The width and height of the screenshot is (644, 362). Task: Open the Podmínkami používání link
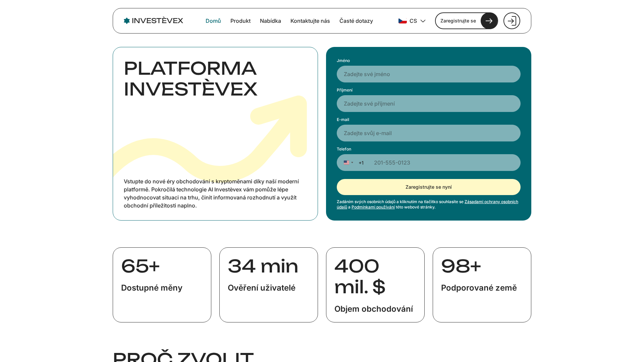(373, 207)
